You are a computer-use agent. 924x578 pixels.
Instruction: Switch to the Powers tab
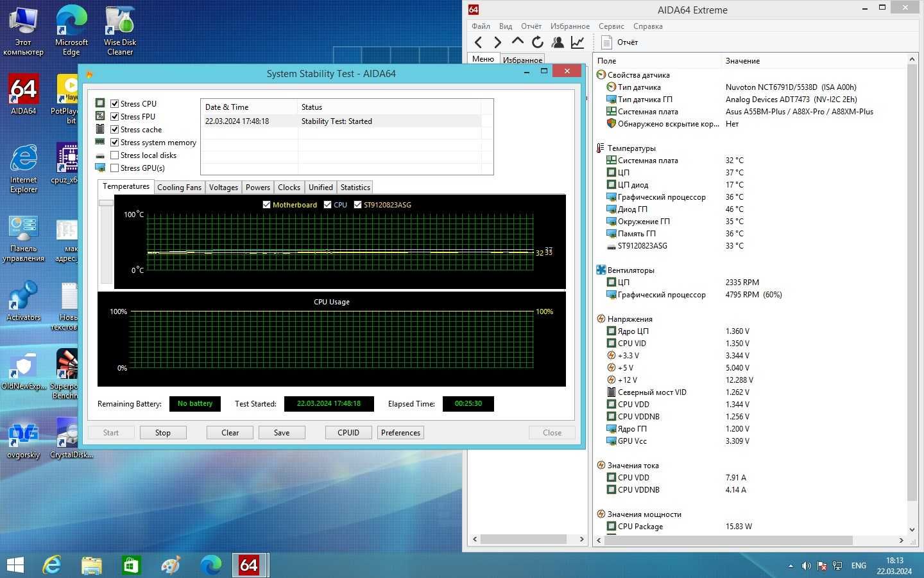258,188
